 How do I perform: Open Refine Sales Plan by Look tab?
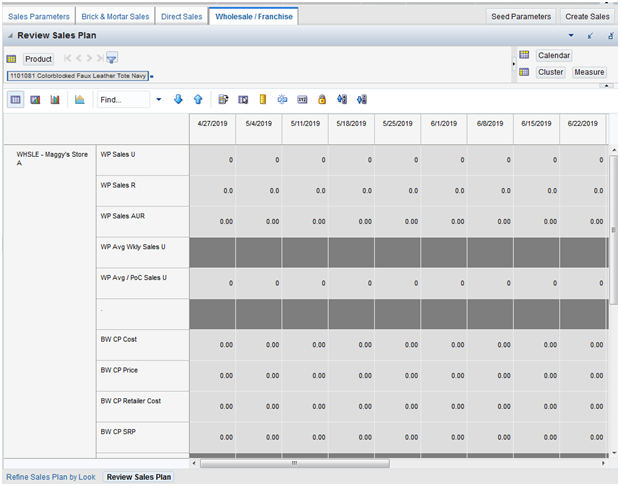pyautogui.click(x=51, y=477)
